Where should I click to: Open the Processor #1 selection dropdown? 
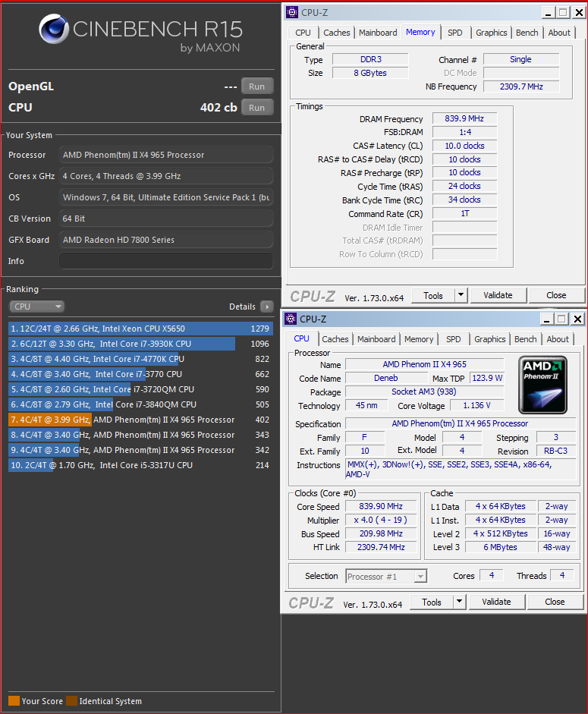[385, 577]
